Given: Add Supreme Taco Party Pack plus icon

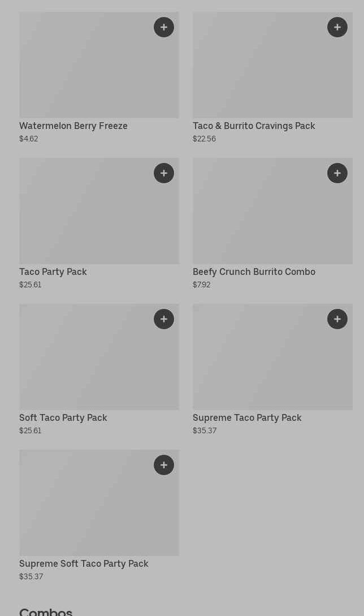Looking at the screenshot, I should [337, 319].
